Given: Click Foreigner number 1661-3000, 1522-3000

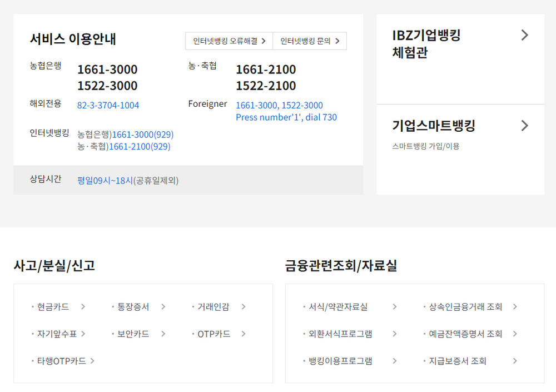Looking at the screenshot, I should 280,105.
